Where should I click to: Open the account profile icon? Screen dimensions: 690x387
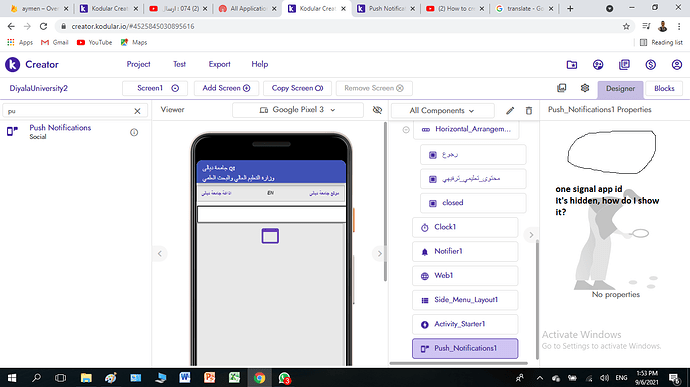point(677,65)
